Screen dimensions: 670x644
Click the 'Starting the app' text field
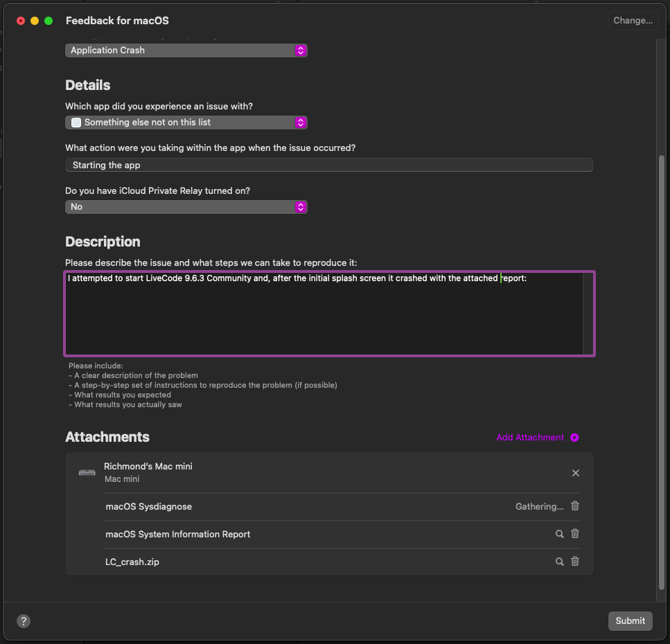click(328, 165)
